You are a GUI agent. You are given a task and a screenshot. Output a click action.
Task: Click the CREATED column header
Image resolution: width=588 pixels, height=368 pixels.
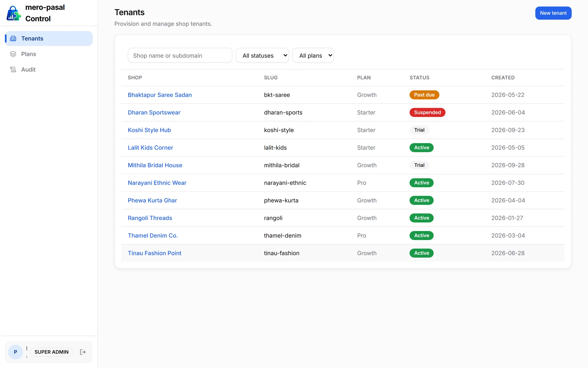[503, 78]
